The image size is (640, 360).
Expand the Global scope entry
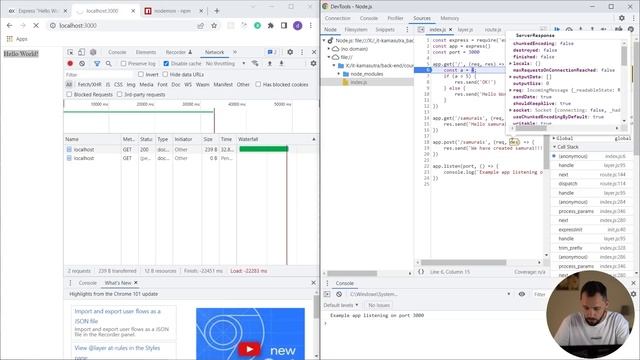(x=555, y=138)
